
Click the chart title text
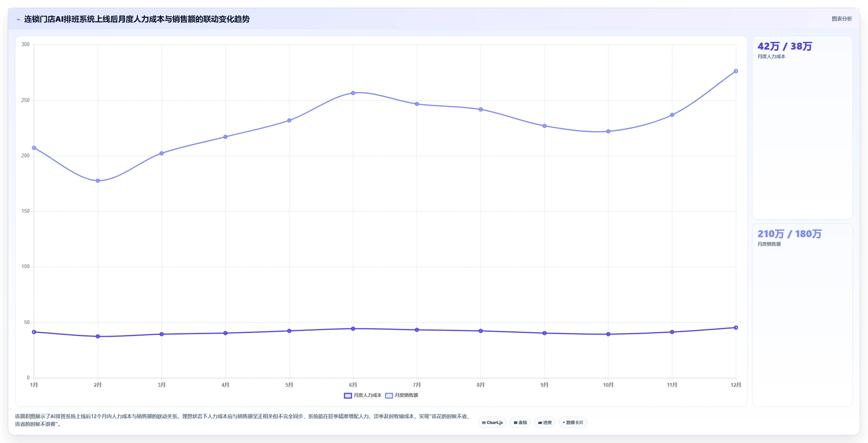point(137,19)
